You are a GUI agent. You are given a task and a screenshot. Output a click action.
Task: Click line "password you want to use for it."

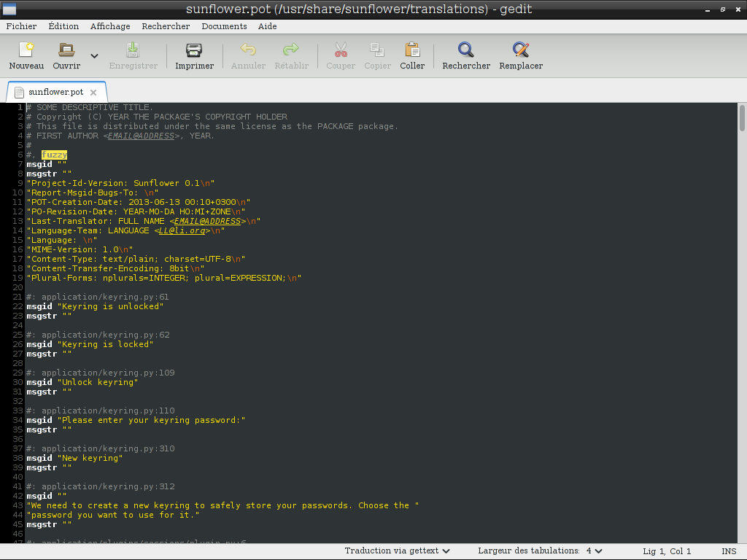click(x=113, y=515)
